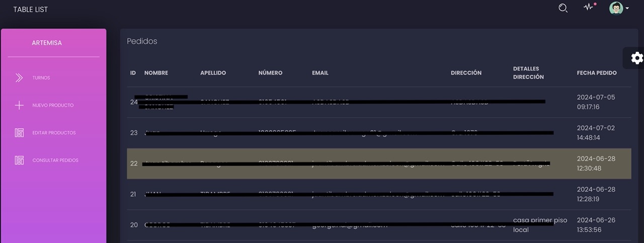Select Editar Productos in sidebar

click(54, 133)
